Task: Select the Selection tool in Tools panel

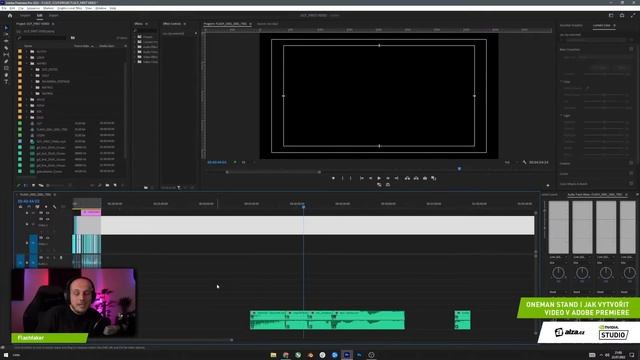Action: [x=6, y=28]
